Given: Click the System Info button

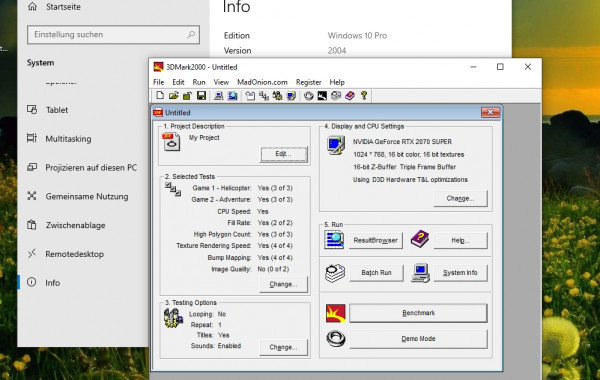Looking at the screenshot, I should tap(460, 273).
